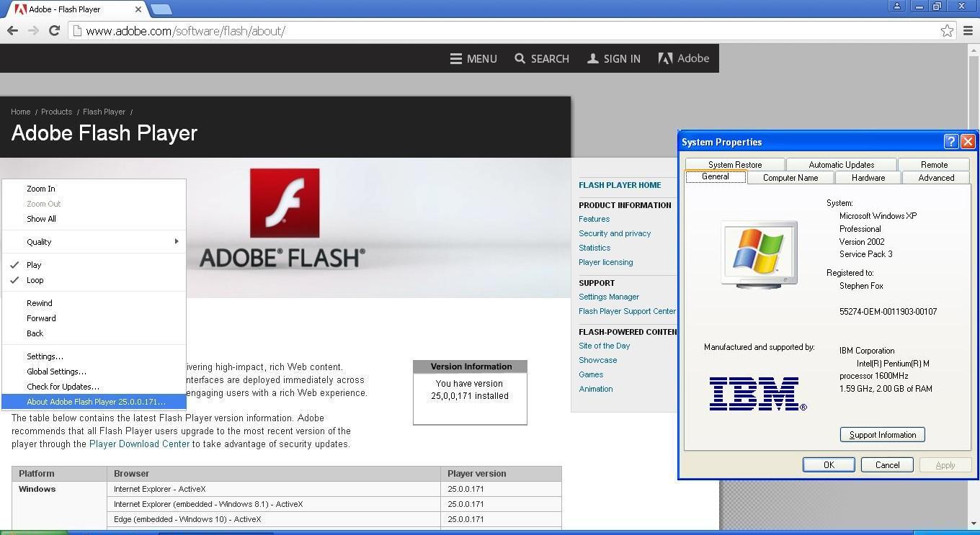This screenshot has width=980, height=535.
Task: Switch to the Remote tab
Action: pyautogui.click(x=934, y=164)
